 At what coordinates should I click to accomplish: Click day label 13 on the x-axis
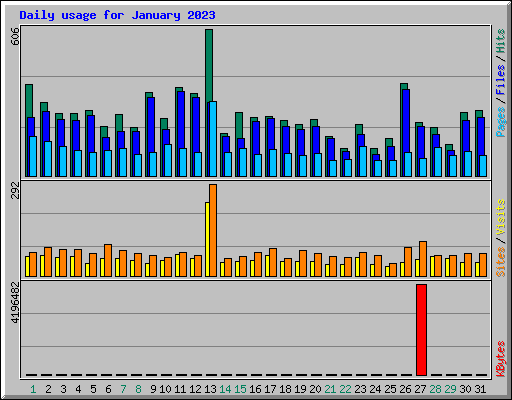(x=210, y=389)
